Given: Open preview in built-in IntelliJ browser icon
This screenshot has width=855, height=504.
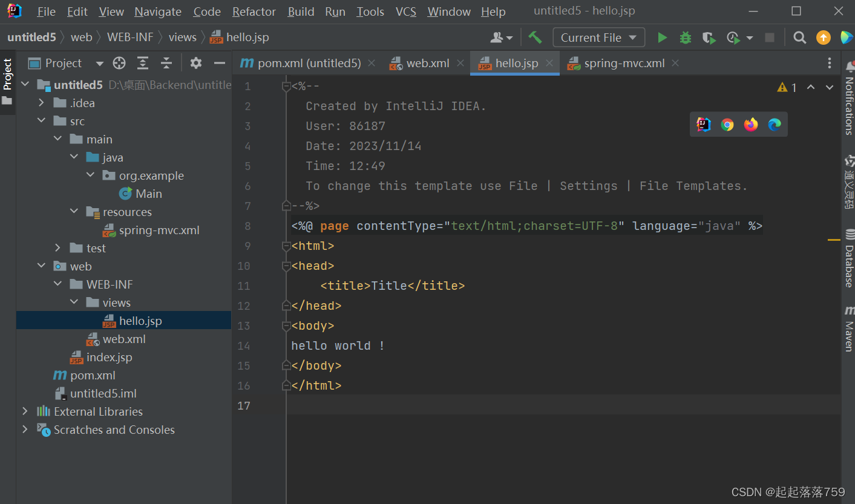Looking at the screenshot, I should (x=703, y=125).
